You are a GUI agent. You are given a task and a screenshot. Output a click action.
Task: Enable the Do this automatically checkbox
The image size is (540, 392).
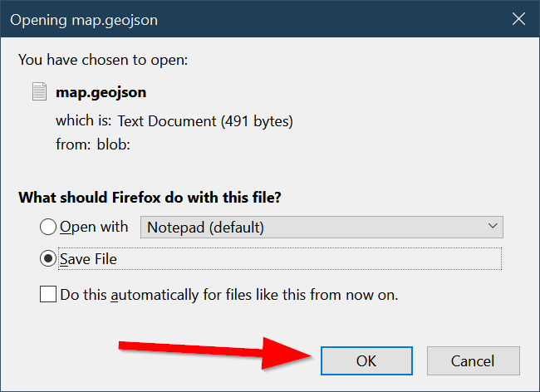tap(48, 294)
